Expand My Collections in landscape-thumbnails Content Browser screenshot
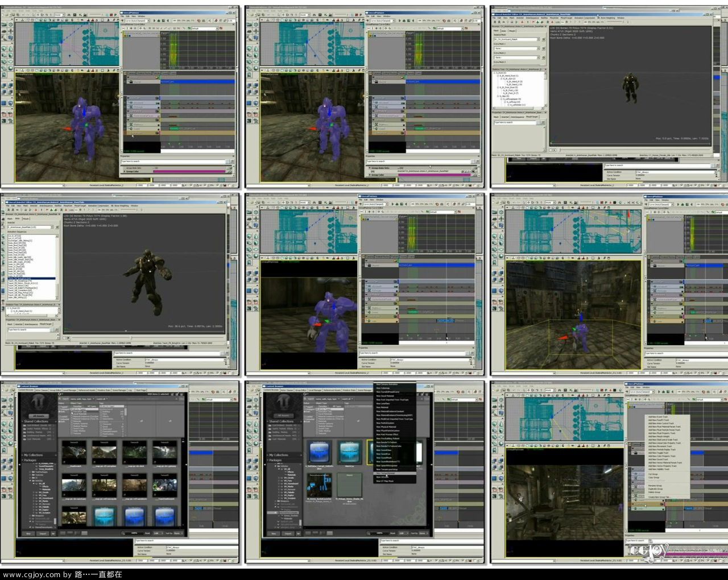Viewport: 728px width, 580px height. (x=22, y=455)
